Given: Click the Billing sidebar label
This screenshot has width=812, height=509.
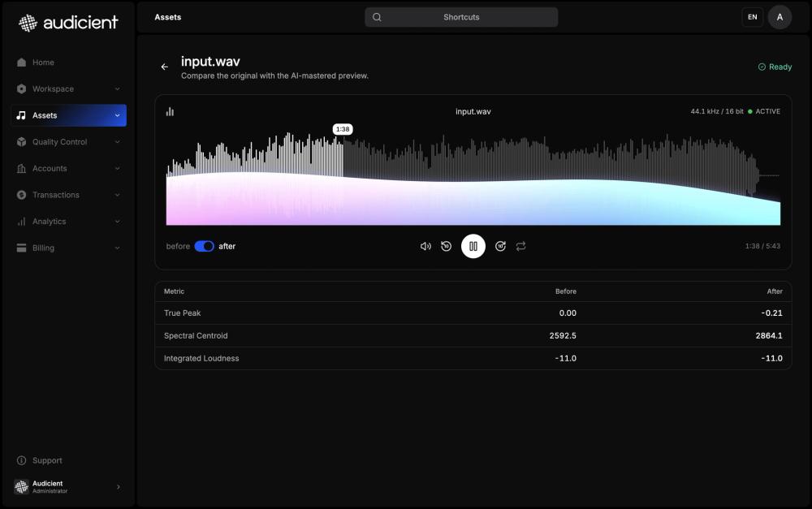Looking at the screenshot, I should 44,248.
